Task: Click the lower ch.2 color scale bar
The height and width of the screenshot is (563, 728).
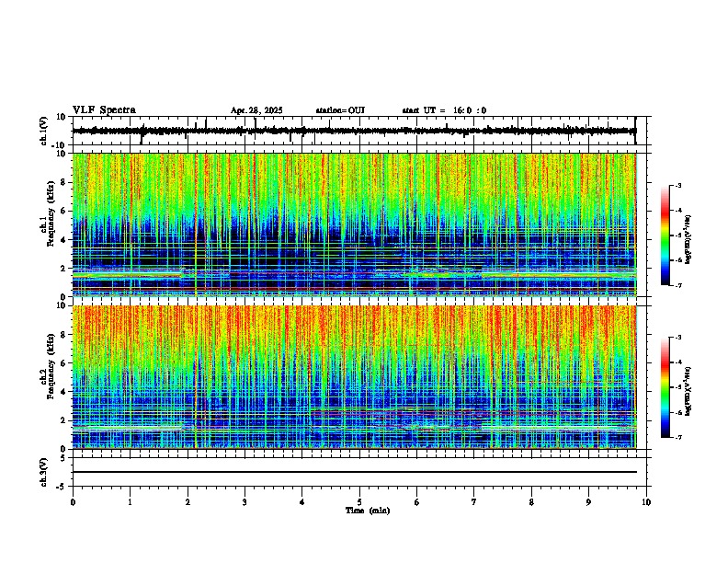Action: pyautogui.click(x=665, y=387)
